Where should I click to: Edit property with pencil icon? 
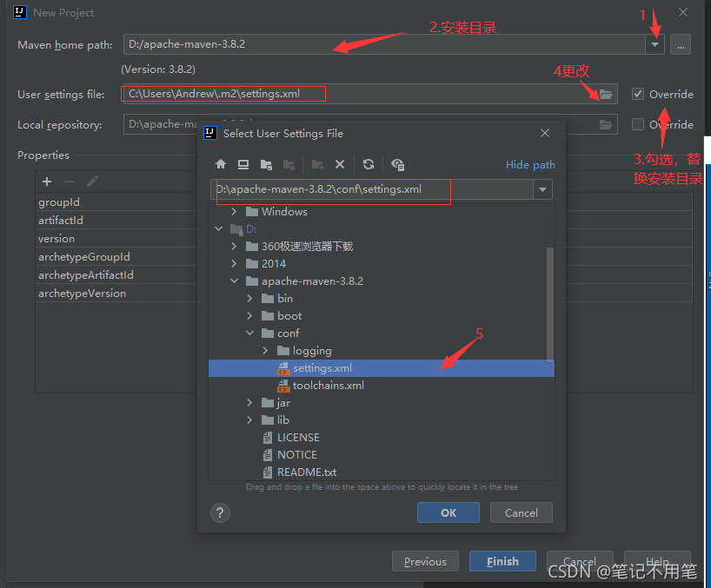92,182
